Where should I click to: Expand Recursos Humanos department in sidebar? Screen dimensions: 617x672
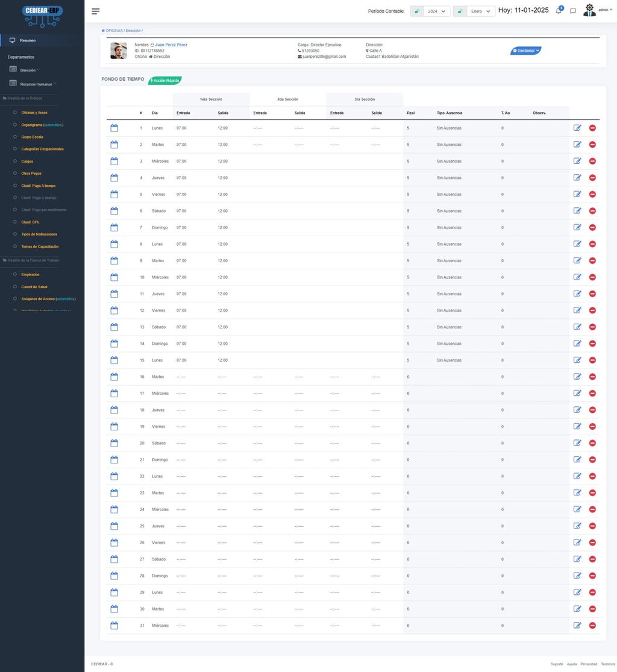tap(36, 84)
